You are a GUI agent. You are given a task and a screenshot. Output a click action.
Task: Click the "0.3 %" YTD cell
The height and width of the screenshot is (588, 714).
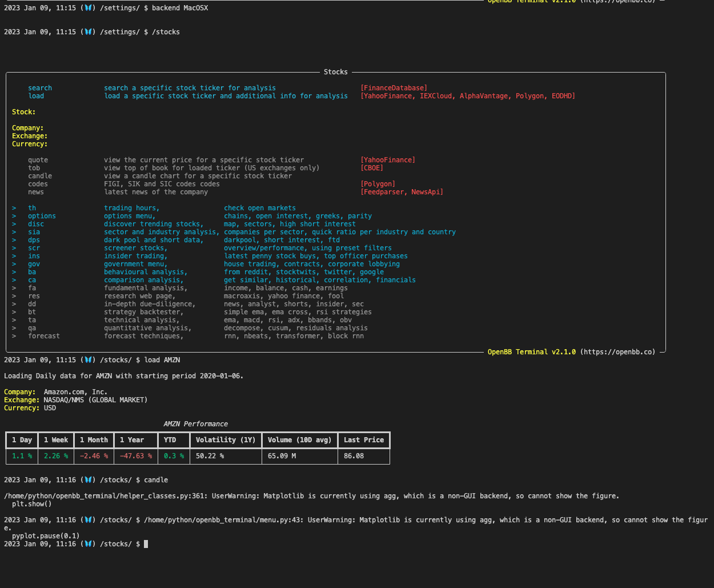coord(174,456)
